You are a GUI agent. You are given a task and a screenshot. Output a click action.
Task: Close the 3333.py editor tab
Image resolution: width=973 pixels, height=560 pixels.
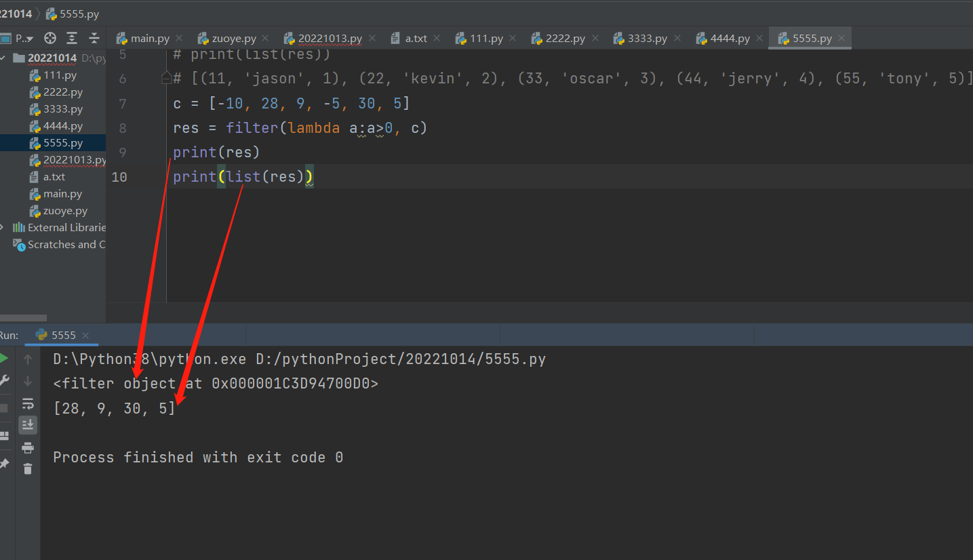[x=676, y=39]
